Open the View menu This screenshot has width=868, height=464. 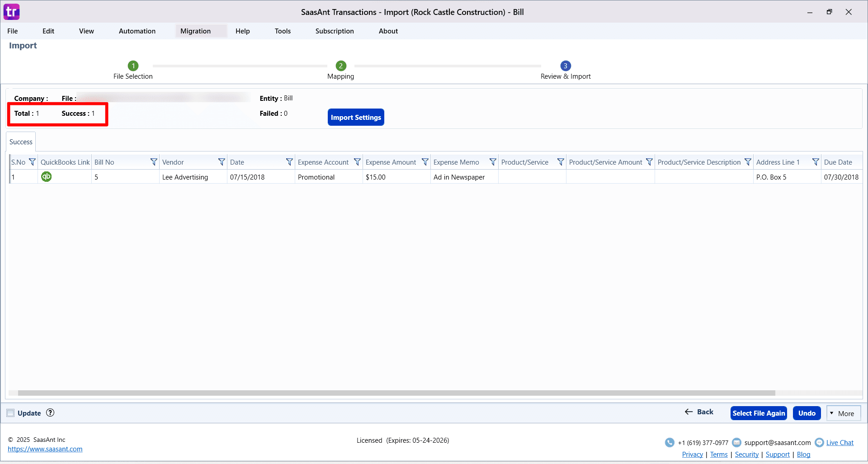click(x=86, y=31)
